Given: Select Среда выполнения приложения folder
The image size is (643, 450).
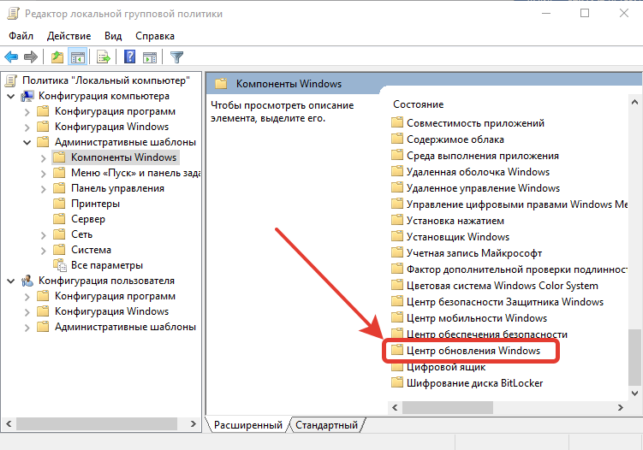Looking at the screenshot, I should [483, 155].
